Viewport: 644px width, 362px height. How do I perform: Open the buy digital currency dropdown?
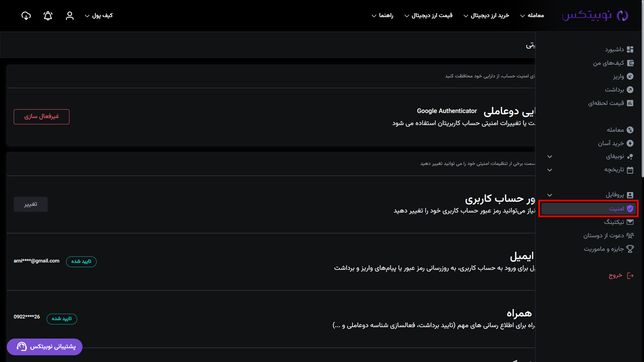[486, 15]
